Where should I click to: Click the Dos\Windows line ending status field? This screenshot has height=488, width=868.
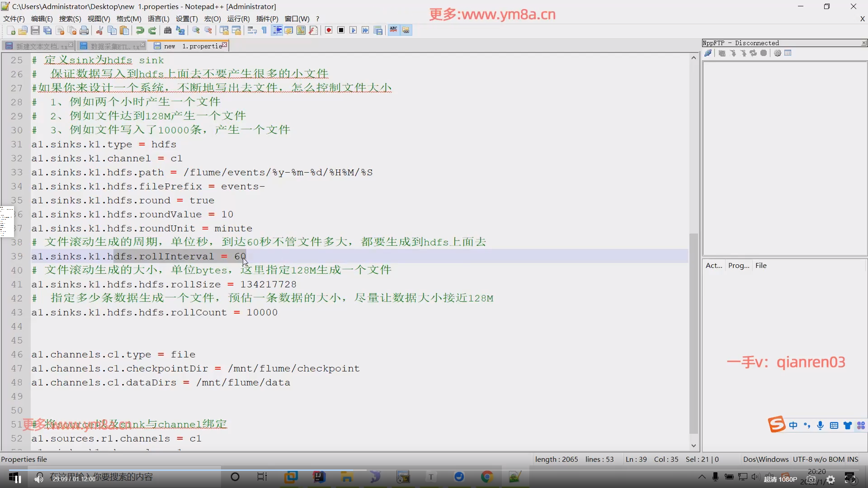point(765,459)
